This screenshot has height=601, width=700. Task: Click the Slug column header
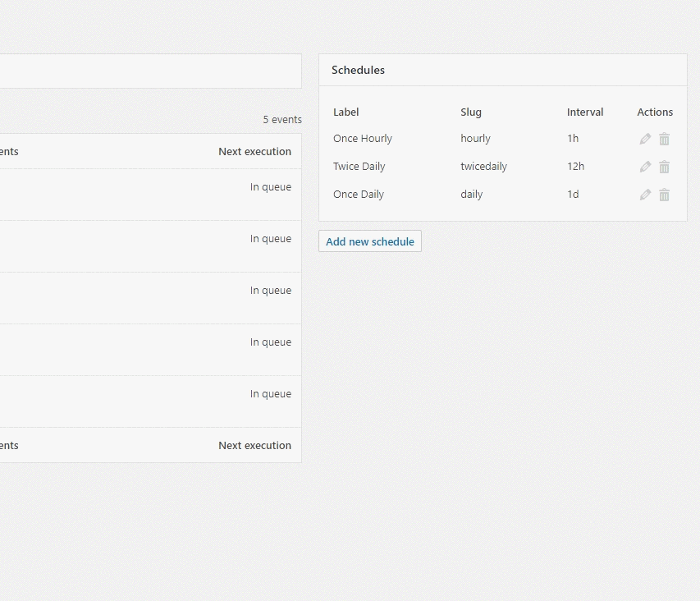pos(471,112)
